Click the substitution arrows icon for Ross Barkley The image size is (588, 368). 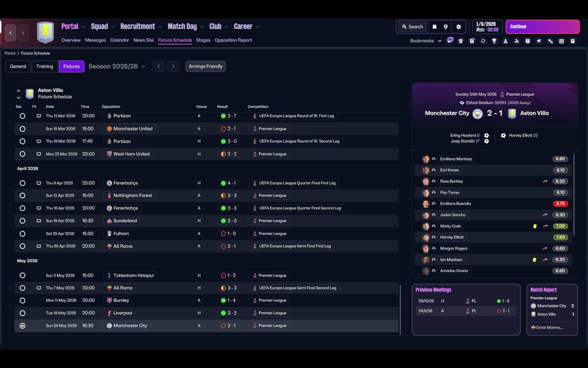(x=545, y=181)
